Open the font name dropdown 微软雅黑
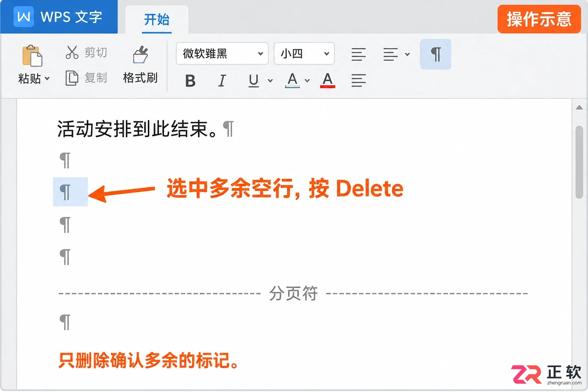This screenshot has height=392, width=588. click(222, 53)
